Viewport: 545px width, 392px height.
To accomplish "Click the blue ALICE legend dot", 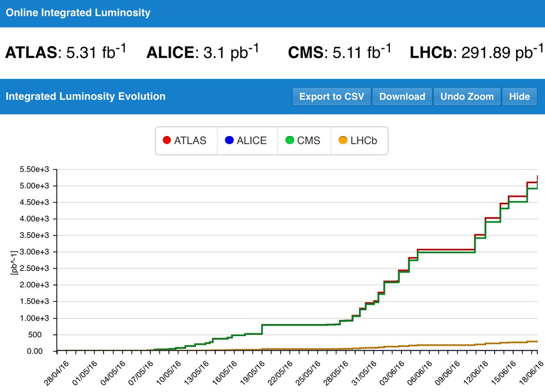I will coord(229,140).
